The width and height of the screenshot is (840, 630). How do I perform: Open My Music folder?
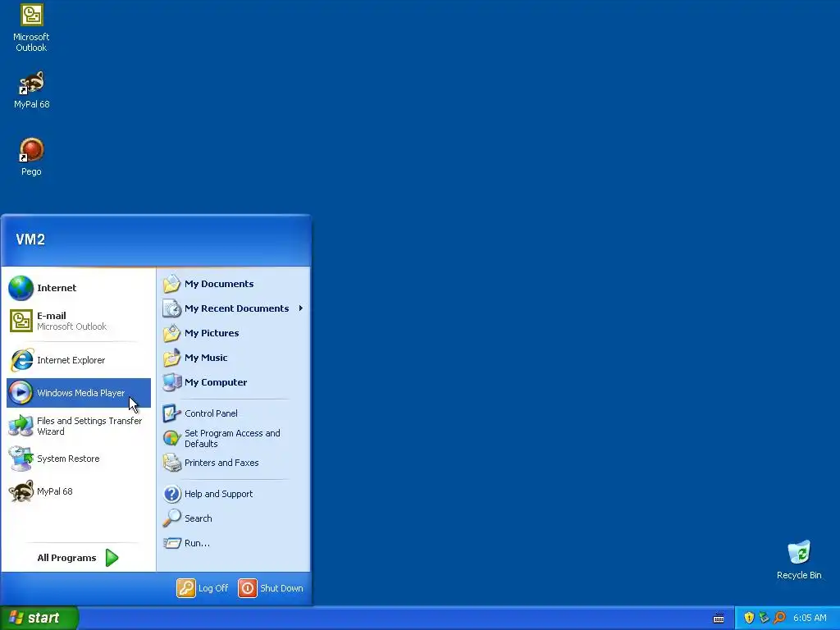coord(234,358)
